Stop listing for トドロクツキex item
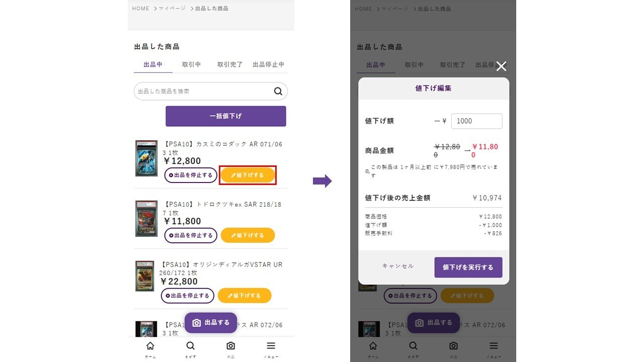This screenshot has width=644, height=362. 191,235
